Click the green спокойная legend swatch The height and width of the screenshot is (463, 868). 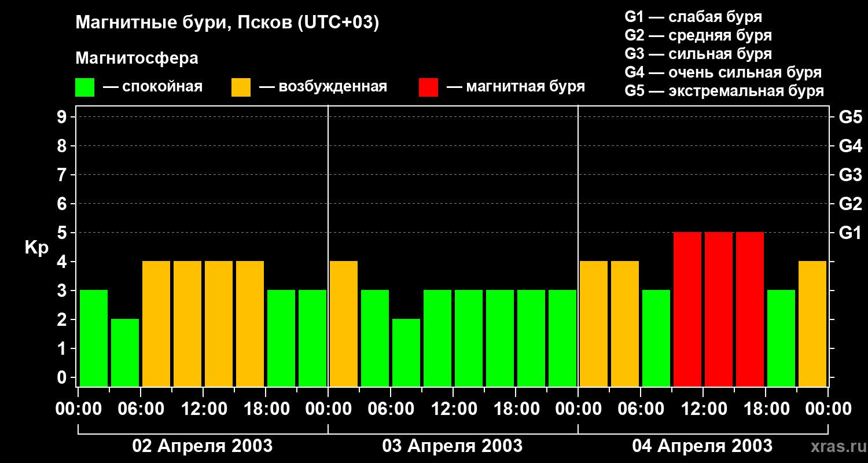(84, 87)
